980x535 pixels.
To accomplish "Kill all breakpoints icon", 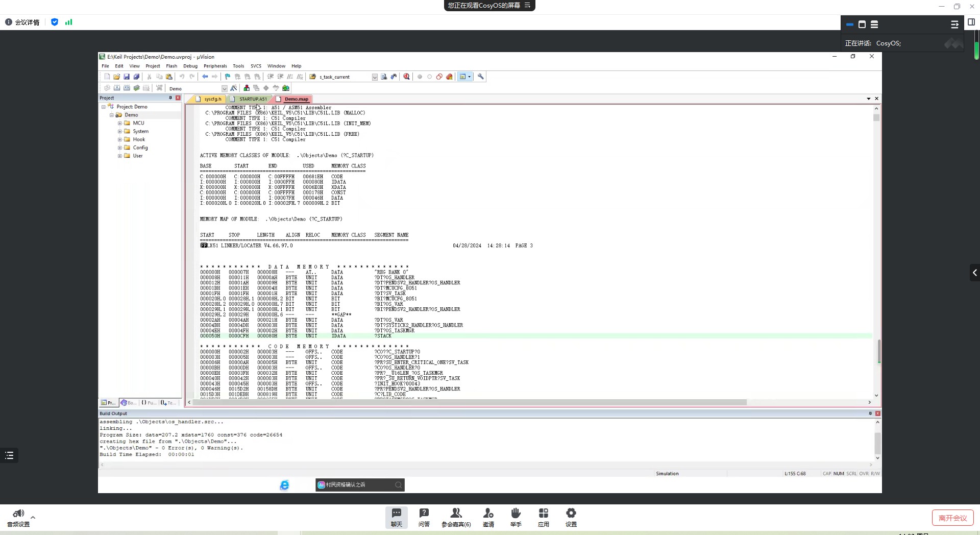I will point(449,77).
